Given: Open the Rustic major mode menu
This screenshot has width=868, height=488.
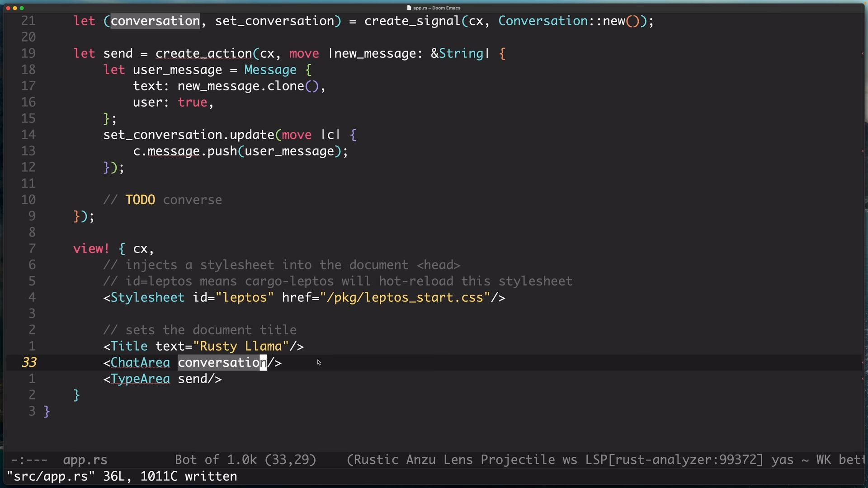Looking at the screenshot, I should [x=376, y=460].
